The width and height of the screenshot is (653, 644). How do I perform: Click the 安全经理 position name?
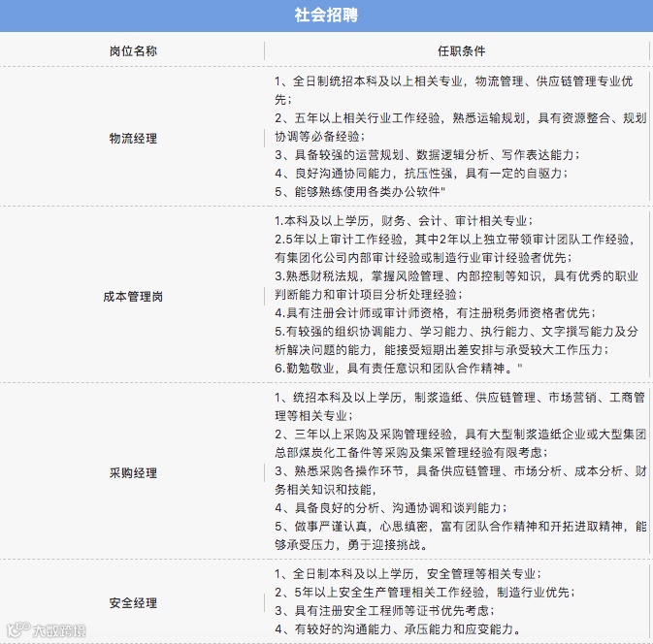133,603
